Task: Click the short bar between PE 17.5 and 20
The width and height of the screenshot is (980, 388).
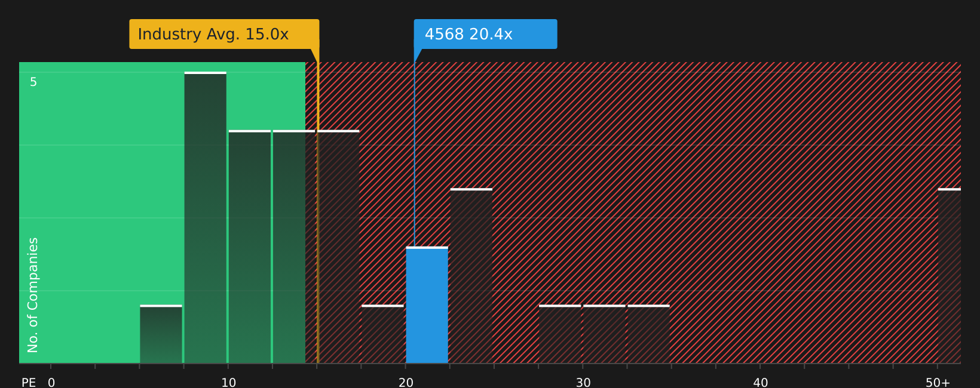Action: [383, 334]
